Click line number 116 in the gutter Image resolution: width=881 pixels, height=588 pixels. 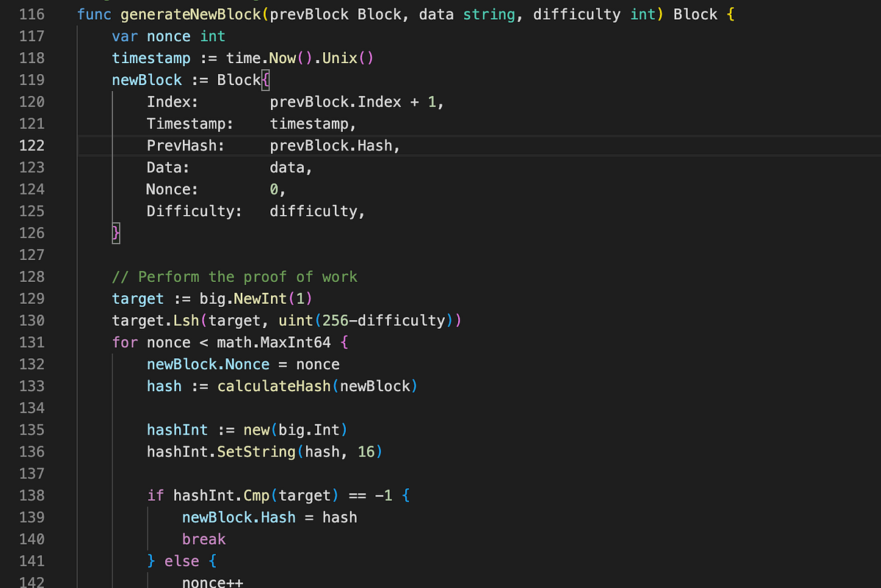(x=32, y=14)
